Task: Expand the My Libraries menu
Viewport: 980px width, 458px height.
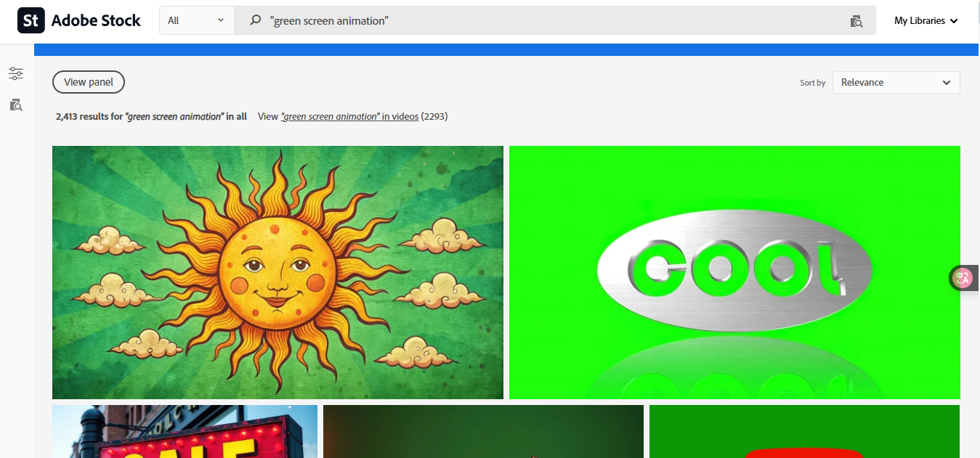Action: point(926,21)
